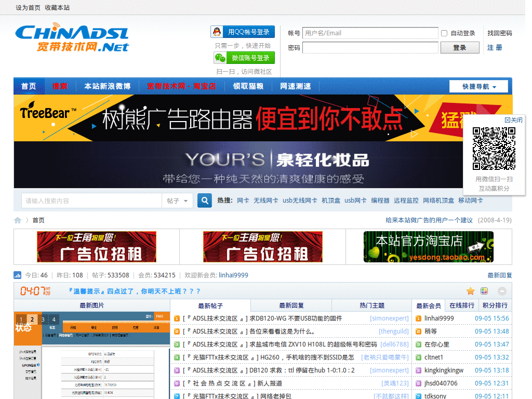
Task: Click 收藏本站 link
Action: 57,7
